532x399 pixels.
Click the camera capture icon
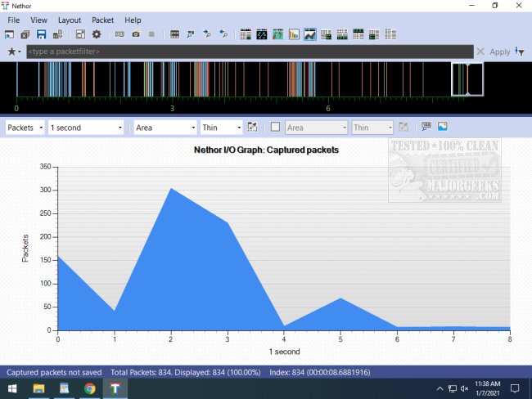pos(135,34)
